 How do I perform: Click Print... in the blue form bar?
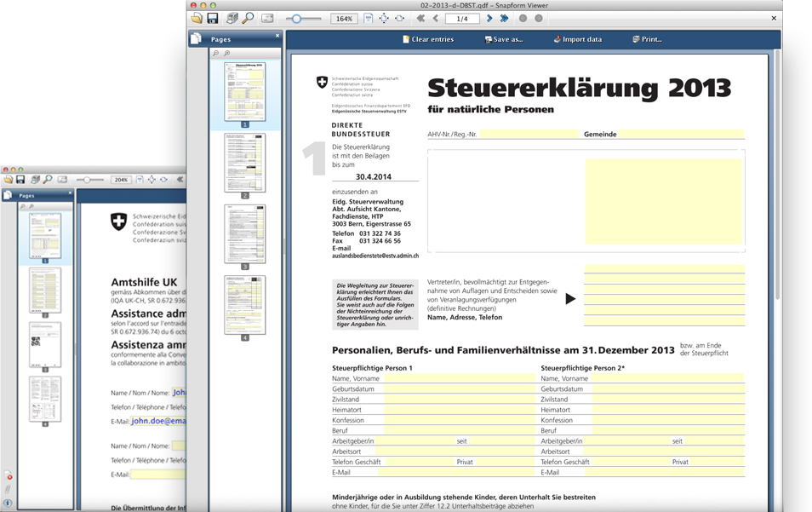click(x=648, y=39)
